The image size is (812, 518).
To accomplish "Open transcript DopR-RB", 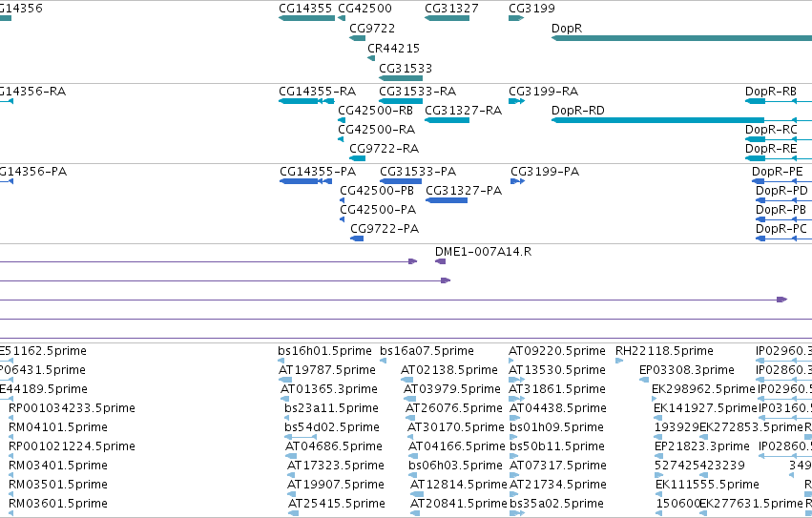I will (x=779, y=101).
